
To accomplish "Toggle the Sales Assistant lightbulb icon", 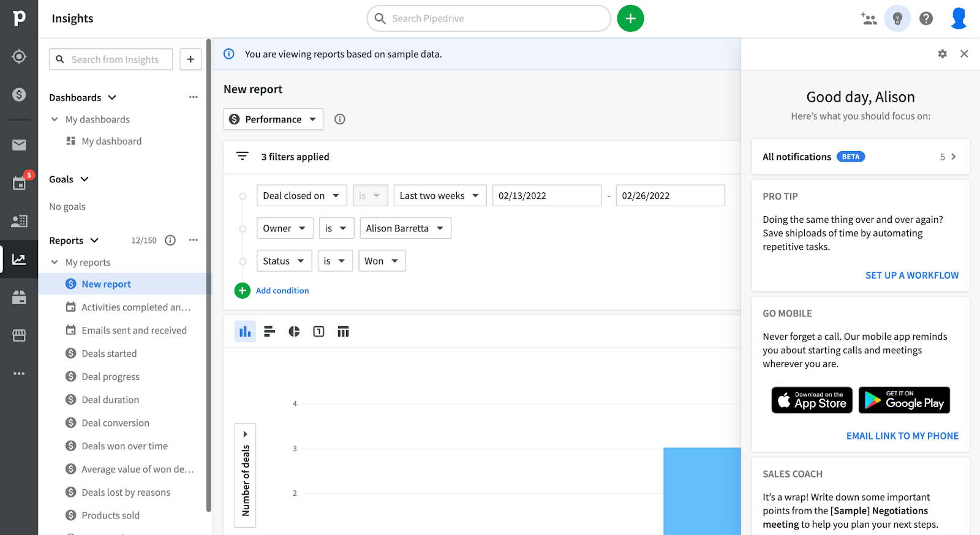I will (x=897, y=18).
